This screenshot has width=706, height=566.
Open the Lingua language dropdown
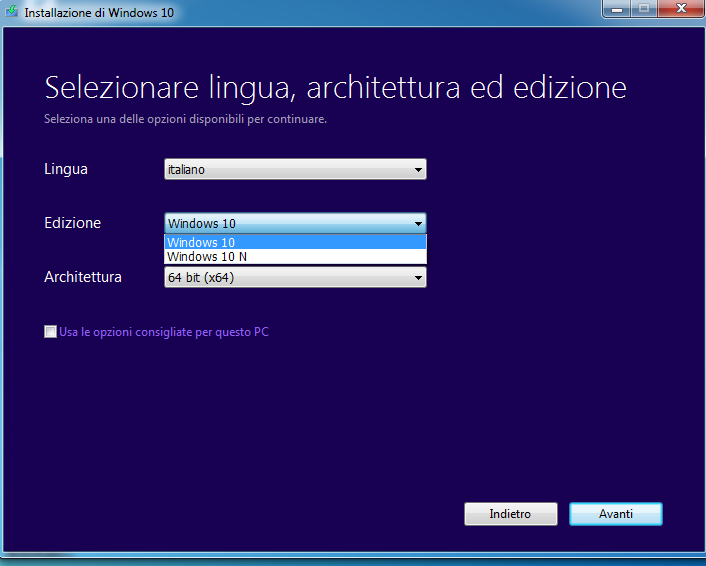[295, 169]
